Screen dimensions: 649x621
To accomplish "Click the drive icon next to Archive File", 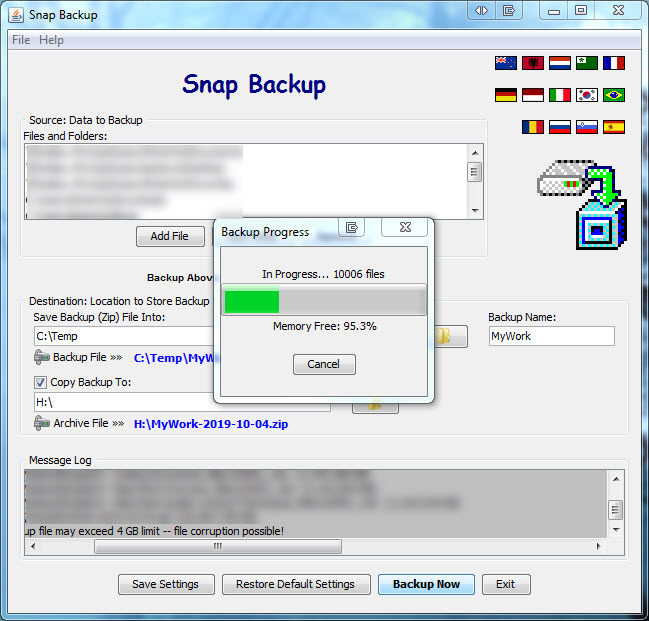I will coord(41,423).
